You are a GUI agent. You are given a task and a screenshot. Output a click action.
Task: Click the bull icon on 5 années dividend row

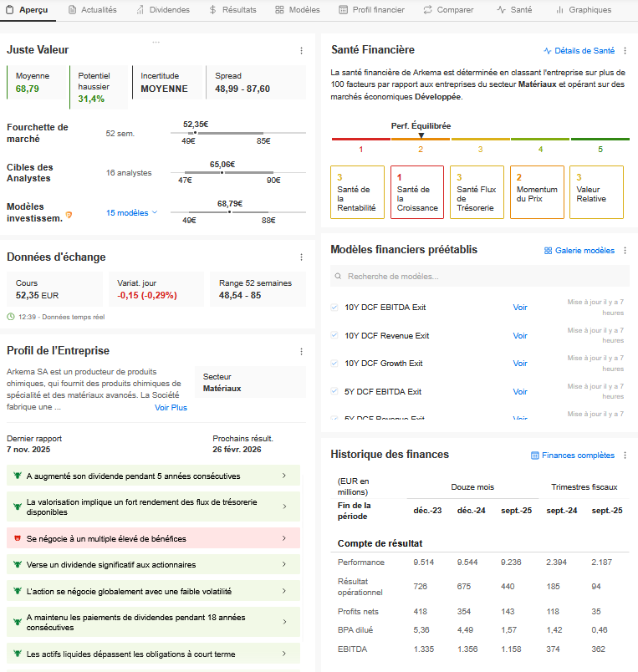pyautogui.click(x=18, y=476)
